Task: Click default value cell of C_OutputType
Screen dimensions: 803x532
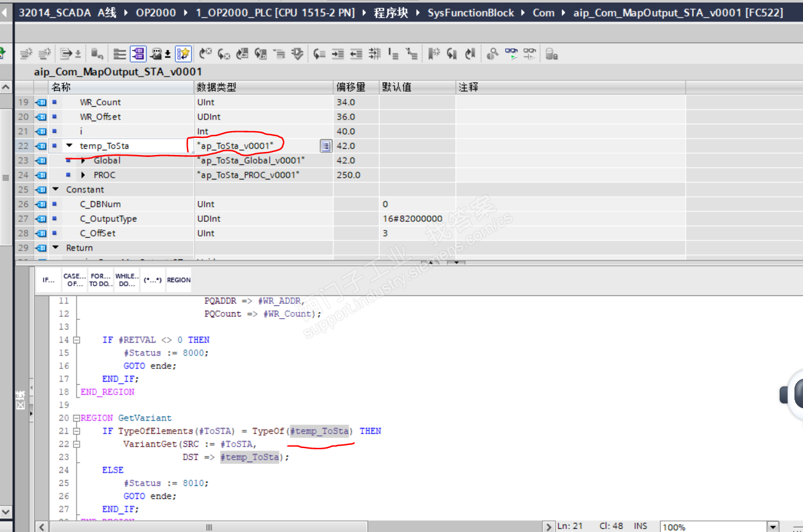Action: coord(417,219)
